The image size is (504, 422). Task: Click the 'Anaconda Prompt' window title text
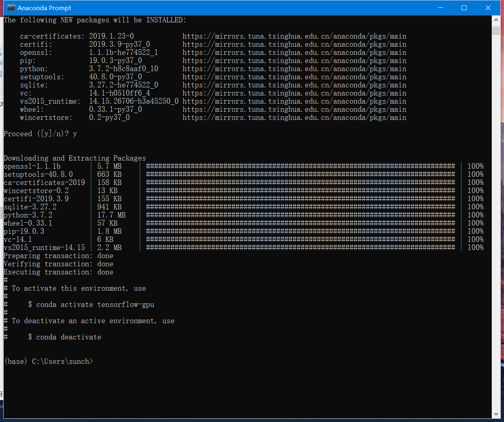[x=44, y=8]
